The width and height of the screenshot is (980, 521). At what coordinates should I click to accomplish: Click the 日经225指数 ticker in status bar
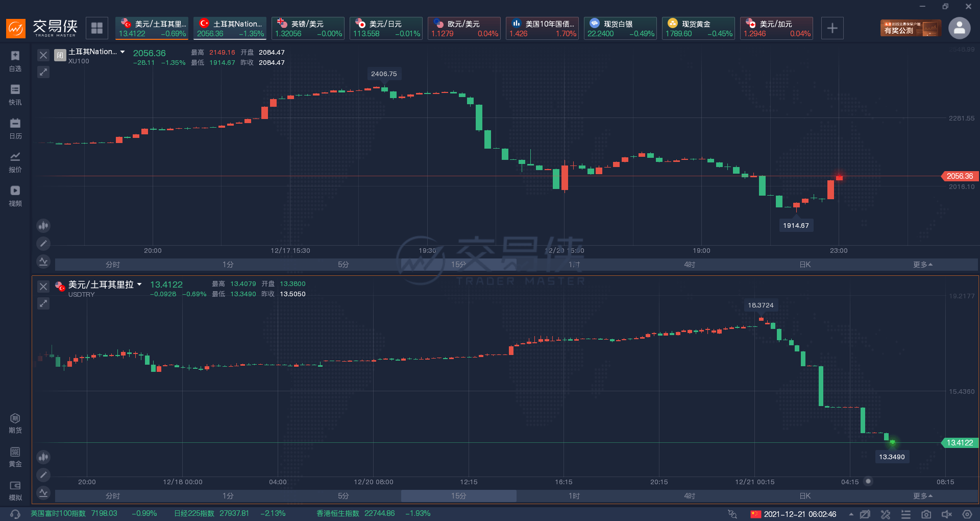pyautogui.click(x=230, y=513)
